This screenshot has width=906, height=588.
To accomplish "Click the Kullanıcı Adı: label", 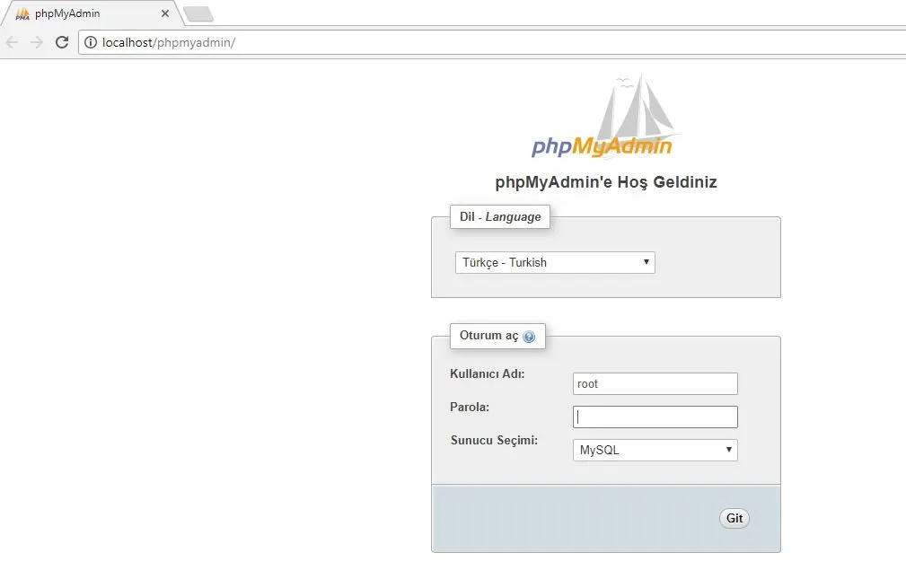I will click(487, 373).
